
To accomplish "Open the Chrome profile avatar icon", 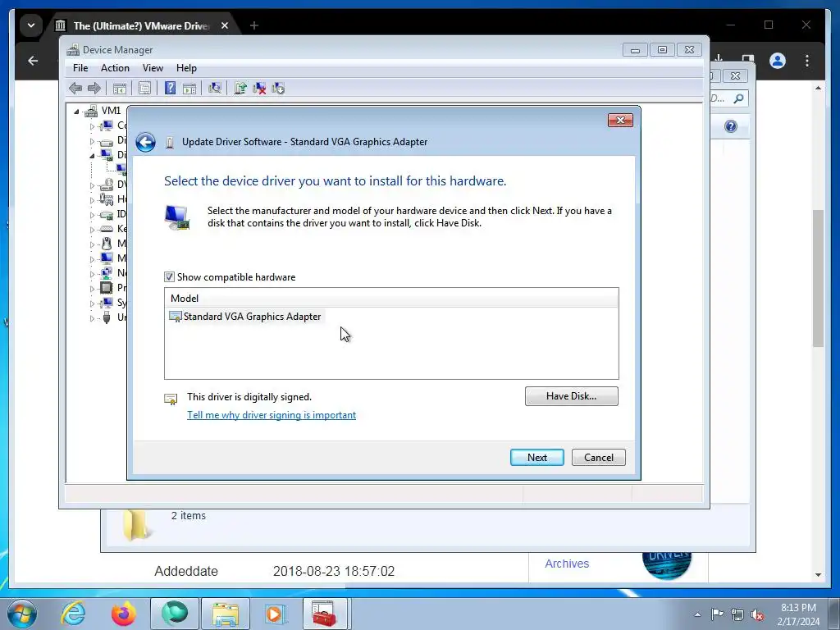I will [x=778, y=61].
